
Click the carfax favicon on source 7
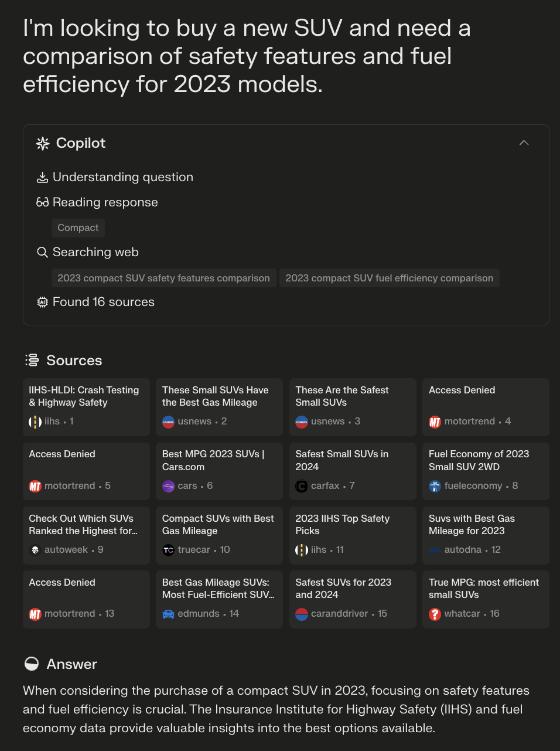click(302, 486)
